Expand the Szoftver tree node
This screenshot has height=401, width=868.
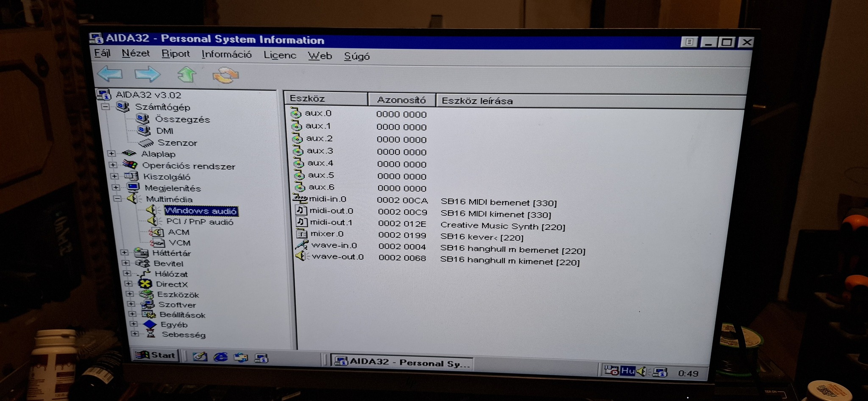[131, 304]
